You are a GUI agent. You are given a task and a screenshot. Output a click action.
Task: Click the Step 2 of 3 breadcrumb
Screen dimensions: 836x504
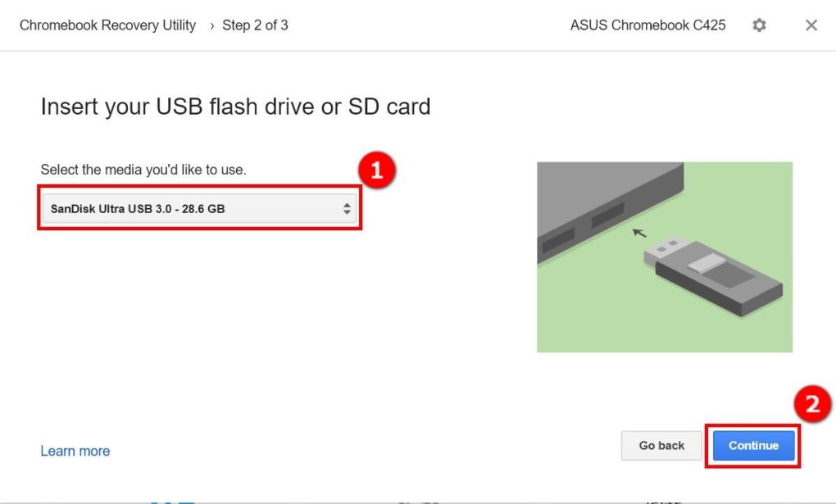pyautogui.click(x=255, y=25)
